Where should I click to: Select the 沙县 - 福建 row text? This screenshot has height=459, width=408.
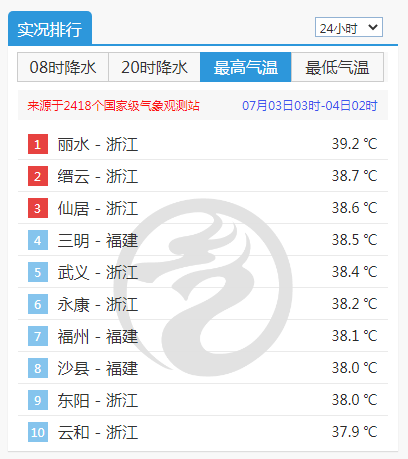(x=98, y=368)
